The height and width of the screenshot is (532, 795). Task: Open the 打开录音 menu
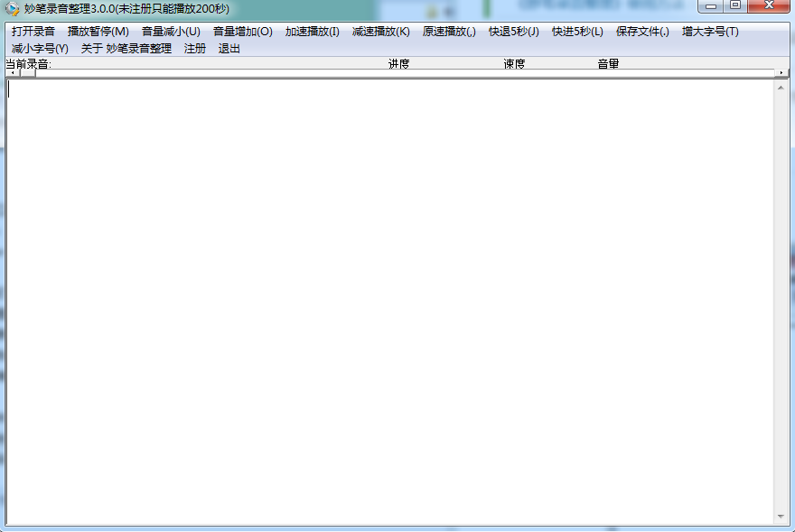[33, 32]
